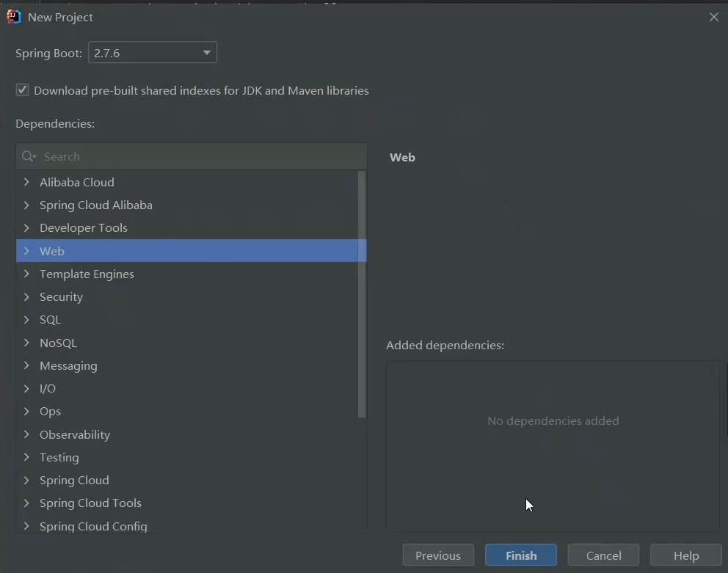The height and width of the screenshot is (573, 728).
Task: Close the New Project dialog
Action: tap(713, 17)
